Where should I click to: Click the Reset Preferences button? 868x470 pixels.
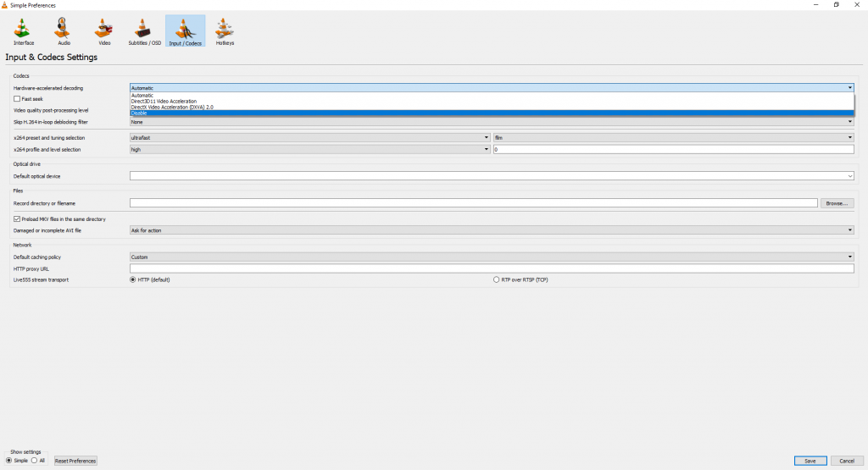click(75, 461)
